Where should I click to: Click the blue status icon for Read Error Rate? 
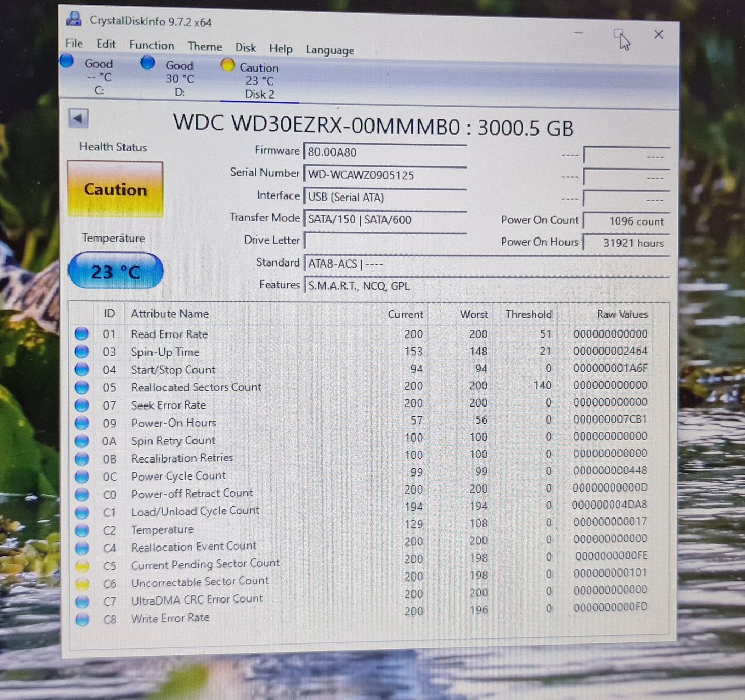pos(81,333)
